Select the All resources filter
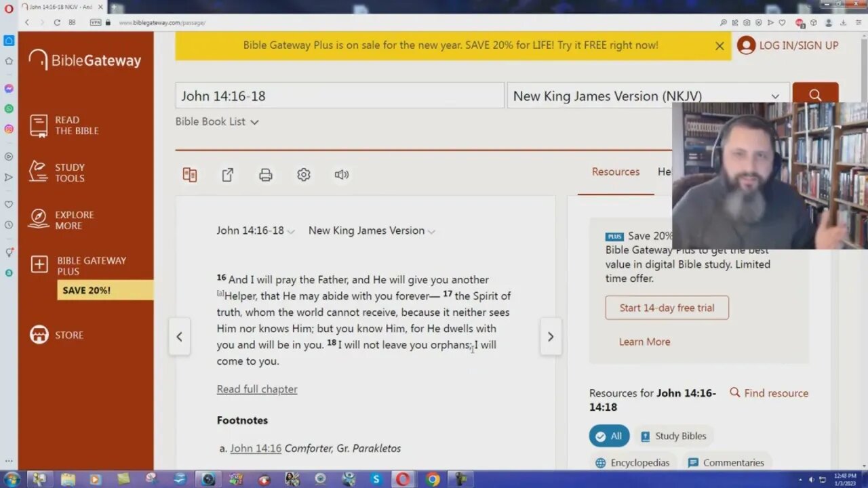868x488 pixels. pyautogui.click(x=609, y=436)
